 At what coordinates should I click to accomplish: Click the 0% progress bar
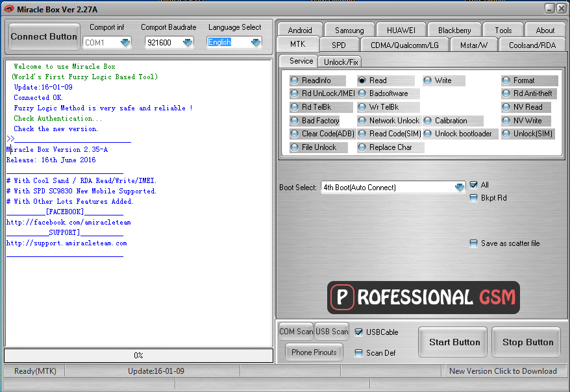pyautogui.click(x=138, y=355)
